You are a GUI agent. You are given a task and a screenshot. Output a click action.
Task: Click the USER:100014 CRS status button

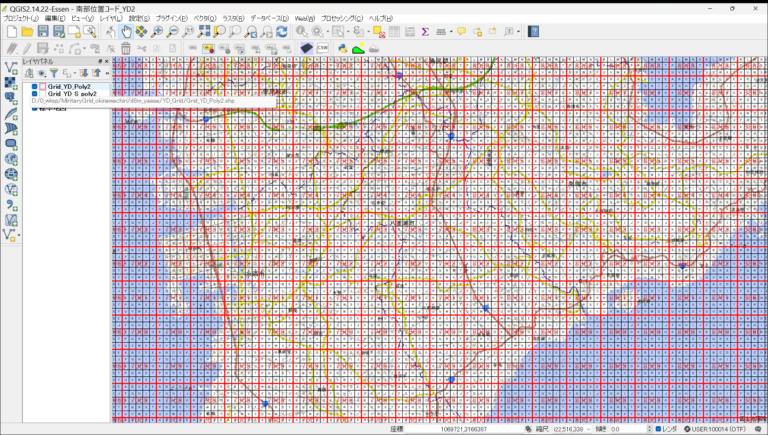[716, 429]
